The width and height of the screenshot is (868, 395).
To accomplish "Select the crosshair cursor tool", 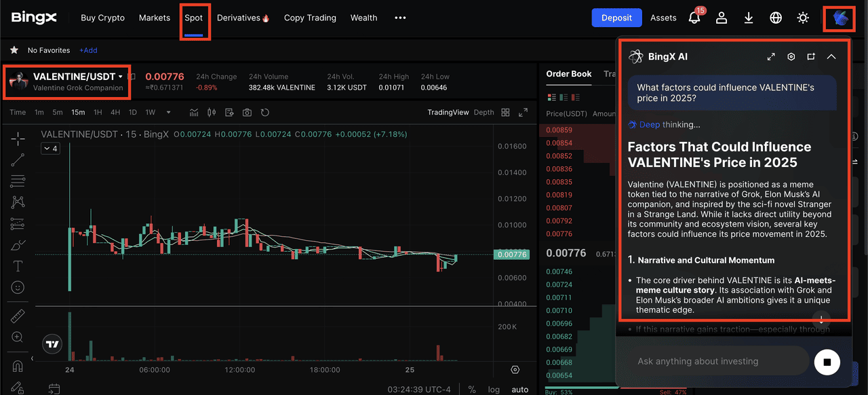I will tap(18, 138).
